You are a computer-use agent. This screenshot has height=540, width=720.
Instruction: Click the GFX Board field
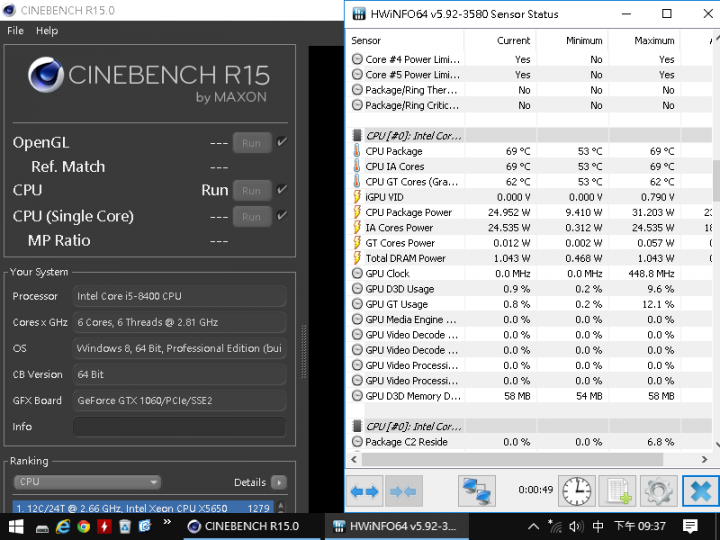tap(180, 400)
